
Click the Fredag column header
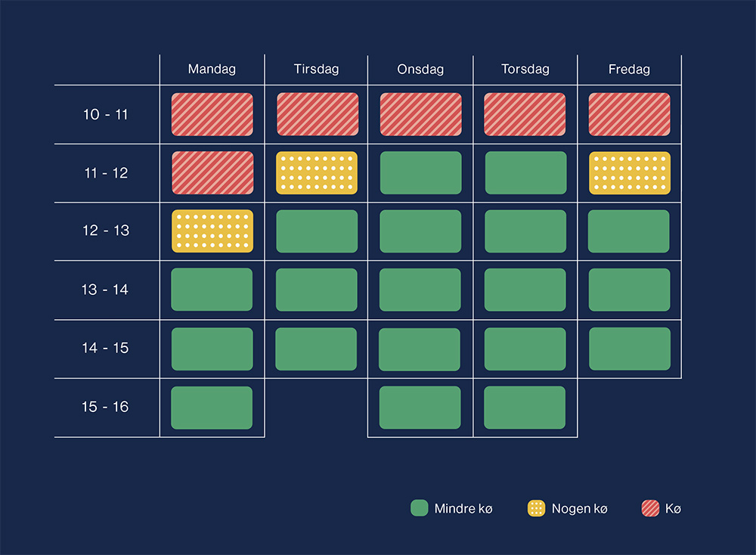click(629, 70)
